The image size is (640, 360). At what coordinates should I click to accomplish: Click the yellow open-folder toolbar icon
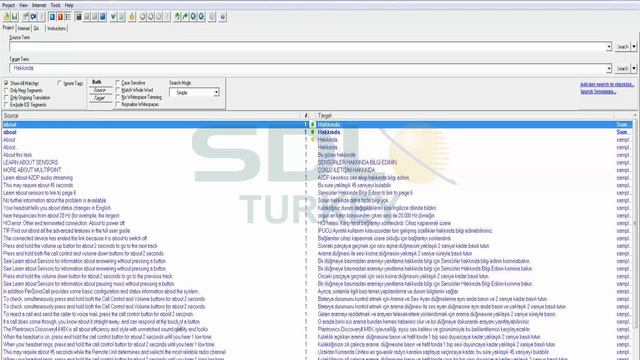click(x=7, y=17)
